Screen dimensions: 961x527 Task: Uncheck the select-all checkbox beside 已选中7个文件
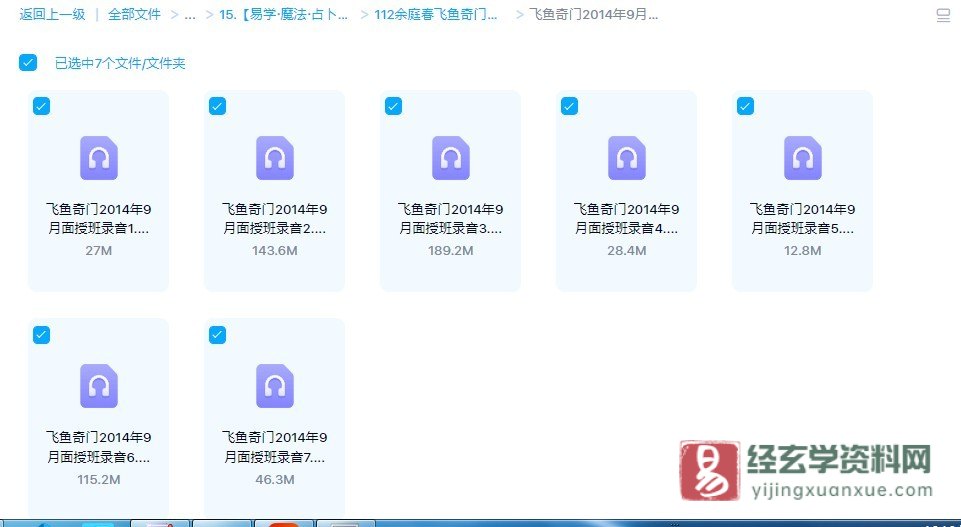[28, 63]
